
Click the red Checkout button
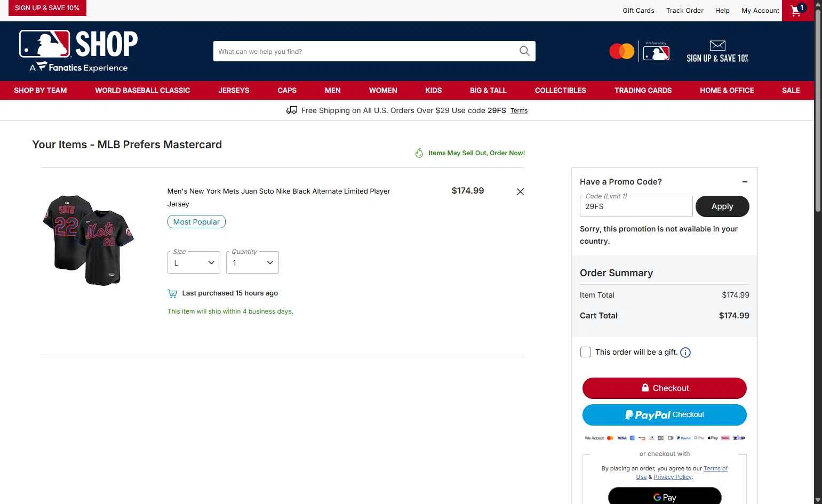pyautogui.click(x=665, y=388)
